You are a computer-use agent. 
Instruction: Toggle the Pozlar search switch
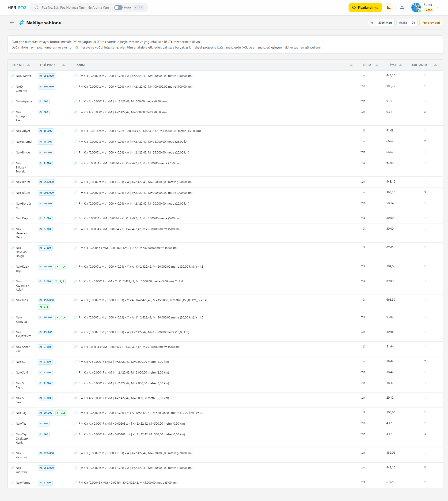coord(118,8)
